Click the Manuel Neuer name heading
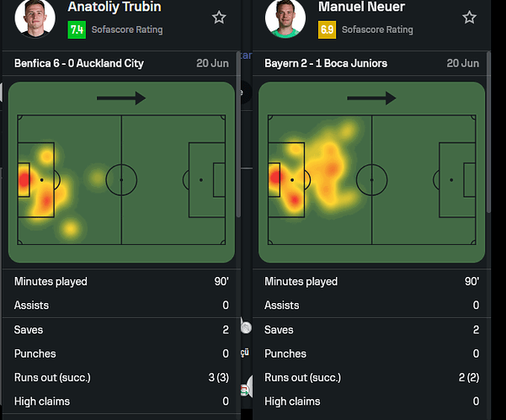This screenshot has width=506, height=420. 361,7
